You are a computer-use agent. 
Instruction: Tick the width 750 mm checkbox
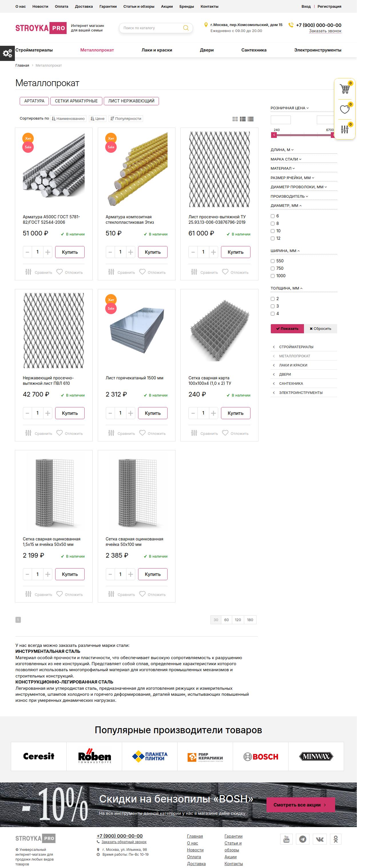(273, 269)
